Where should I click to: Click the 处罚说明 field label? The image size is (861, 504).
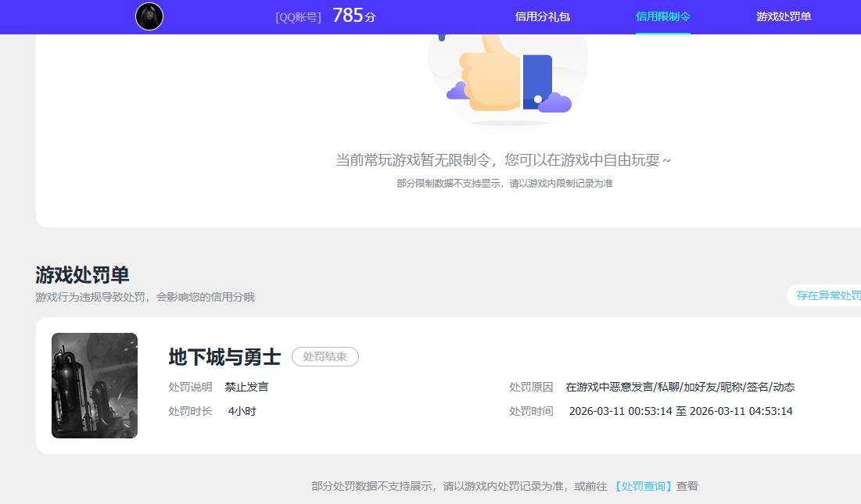pos(190,387)
